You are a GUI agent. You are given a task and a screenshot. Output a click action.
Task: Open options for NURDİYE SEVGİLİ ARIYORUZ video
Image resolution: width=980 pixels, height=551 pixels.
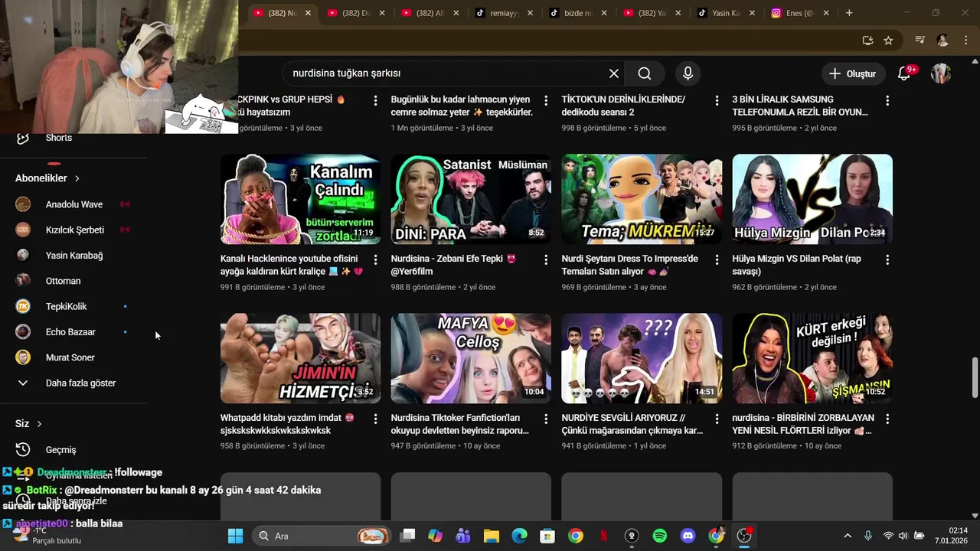point(717,419)
